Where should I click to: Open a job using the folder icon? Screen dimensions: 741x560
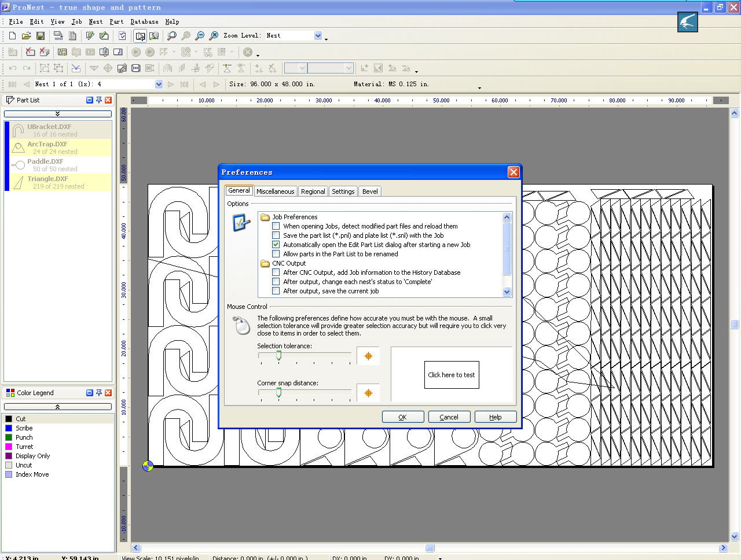coord(26,36)
